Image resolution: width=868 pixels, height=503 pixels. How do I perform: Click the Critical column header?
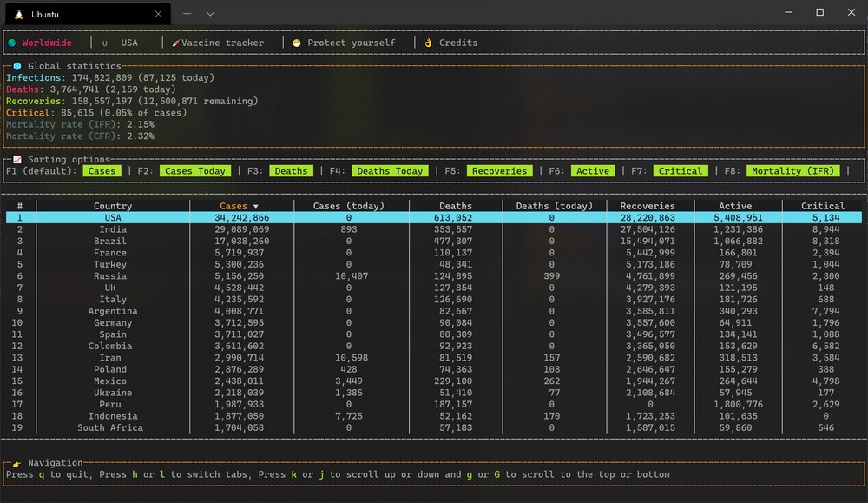pyautogui.click(x=823, y=206)
